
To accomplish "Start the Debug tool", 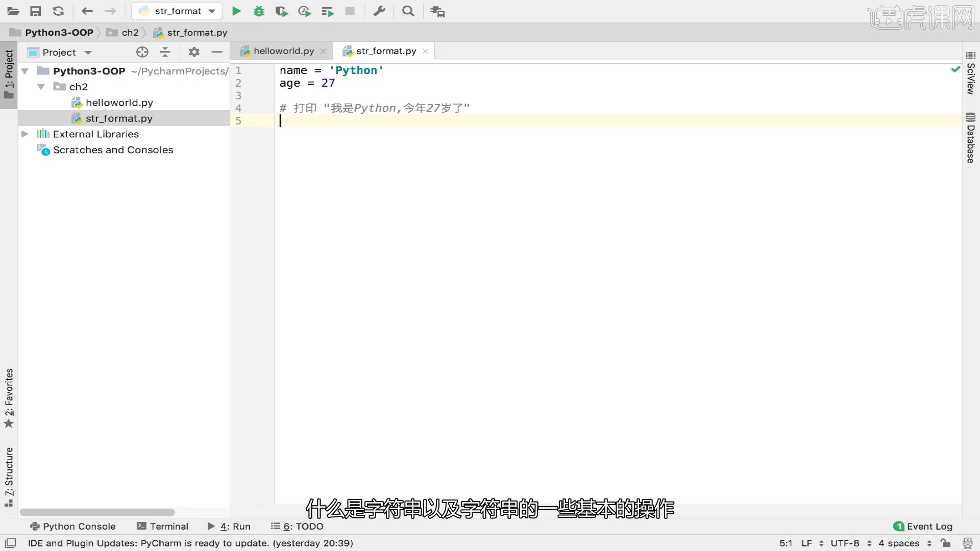I will pyautogui.click(x=259, y=11).
